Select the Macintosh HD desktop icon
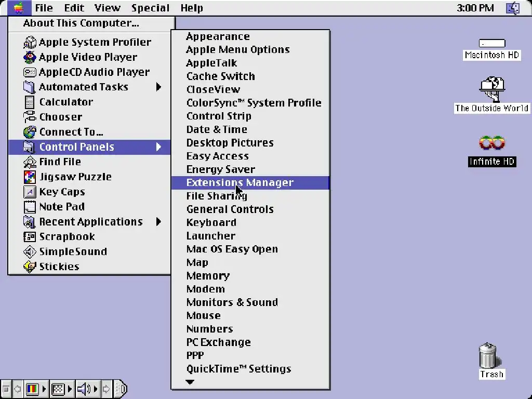 pyautogui.click(x=492, y=44)
